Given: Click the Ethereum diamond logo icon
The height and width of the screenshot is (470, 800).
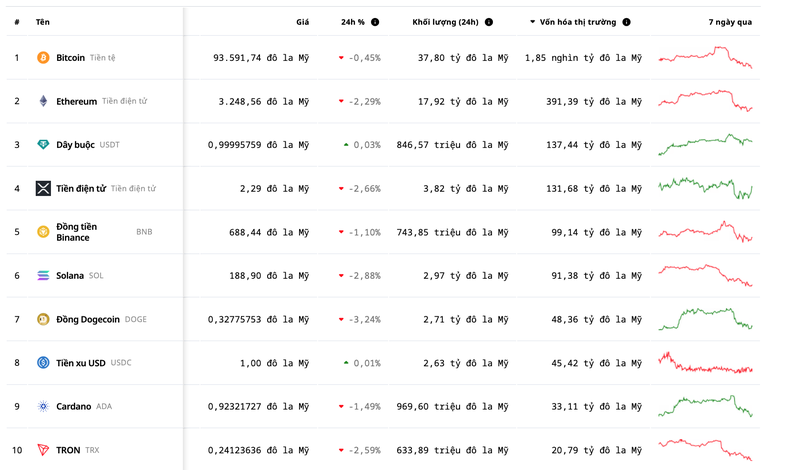Looking at the screenshot, I should (x=43, y=101).
